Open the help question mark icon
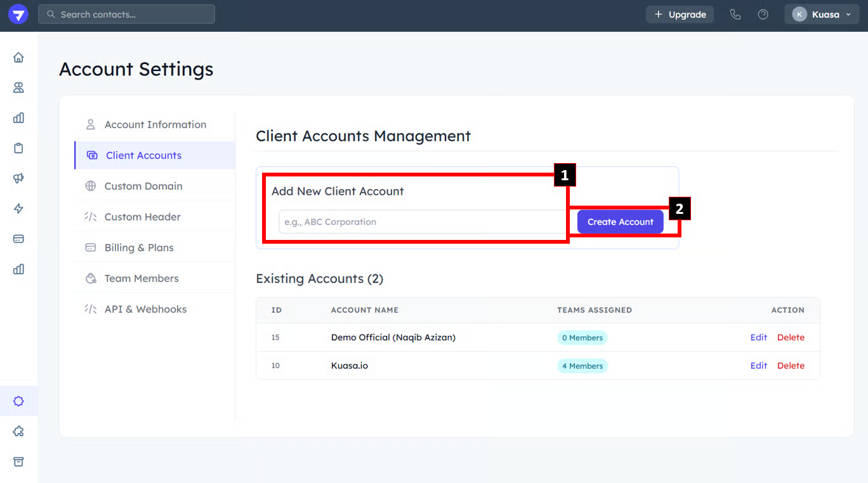 click(x=763, y=15)
